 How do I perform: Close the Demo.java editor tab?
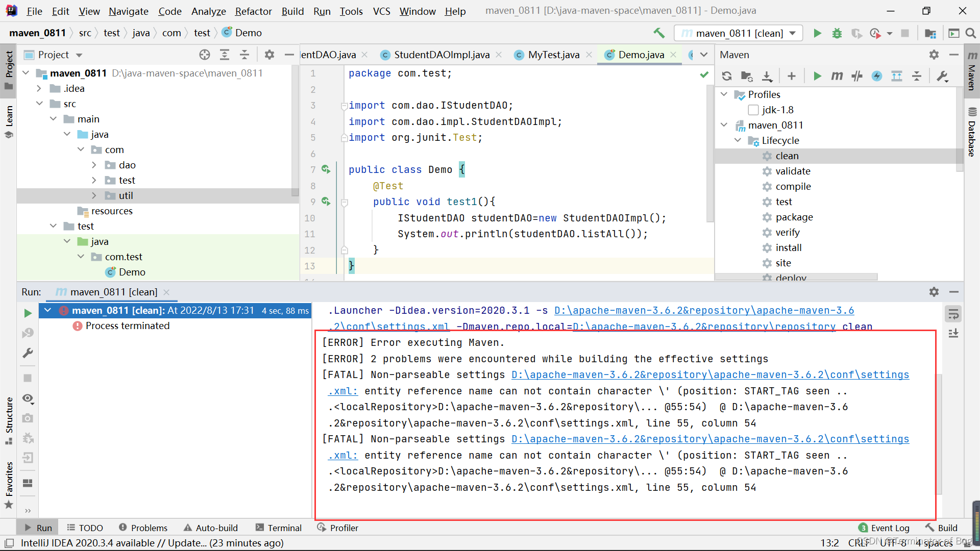click(674, 55)
